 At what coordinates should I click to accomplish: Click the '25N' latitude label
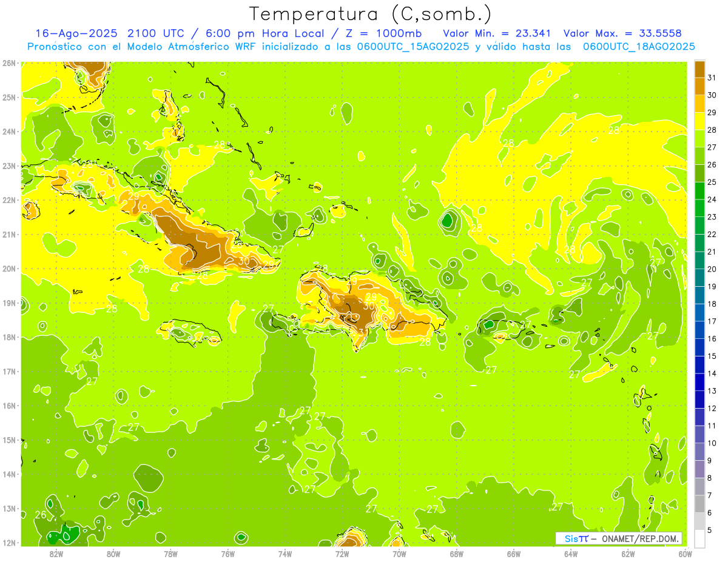coord(9,97)
